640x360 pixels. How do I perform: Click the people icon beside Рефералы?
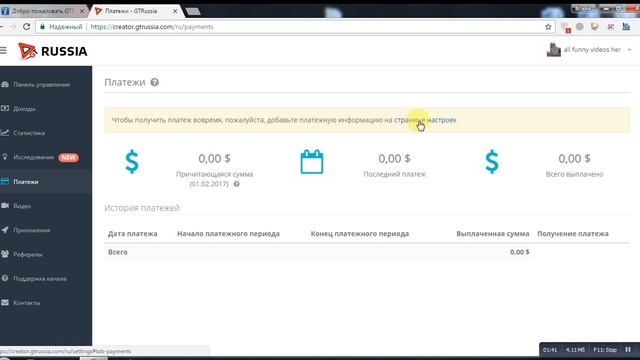pyautogui.click(x=5, y=254)
